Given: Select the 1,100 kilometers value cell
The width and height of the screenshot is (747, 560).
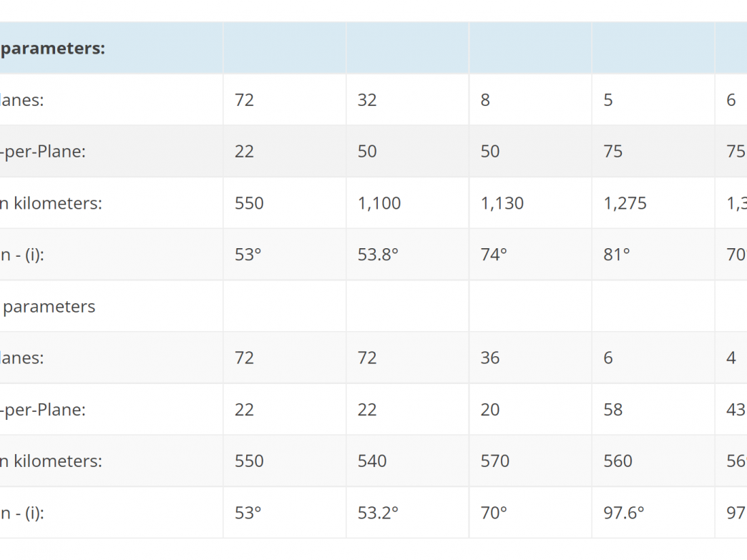Looking at the screenshot, I should 408,203.
